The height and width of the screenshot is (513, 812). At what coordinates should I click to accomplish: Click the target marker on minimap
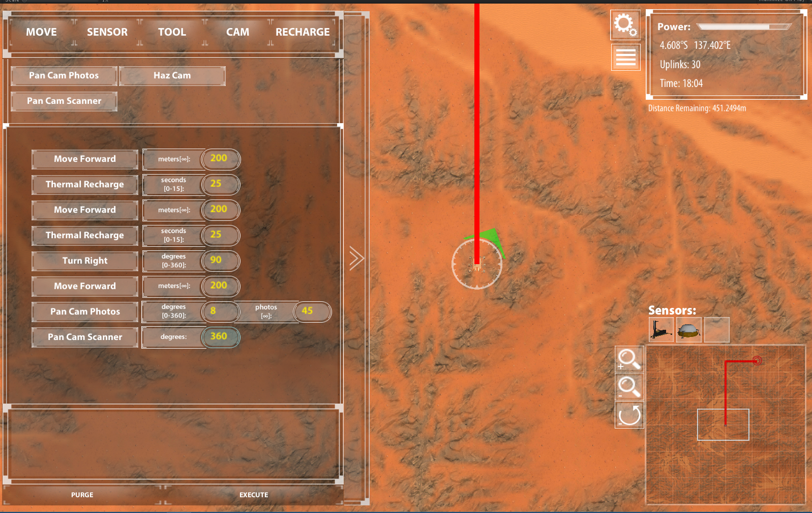point(757,360)
